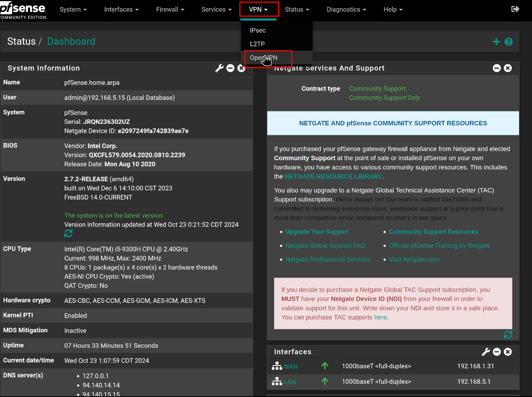Minimize the System Information widget
This screenshot has width=532, height=397.
(230, 68)
